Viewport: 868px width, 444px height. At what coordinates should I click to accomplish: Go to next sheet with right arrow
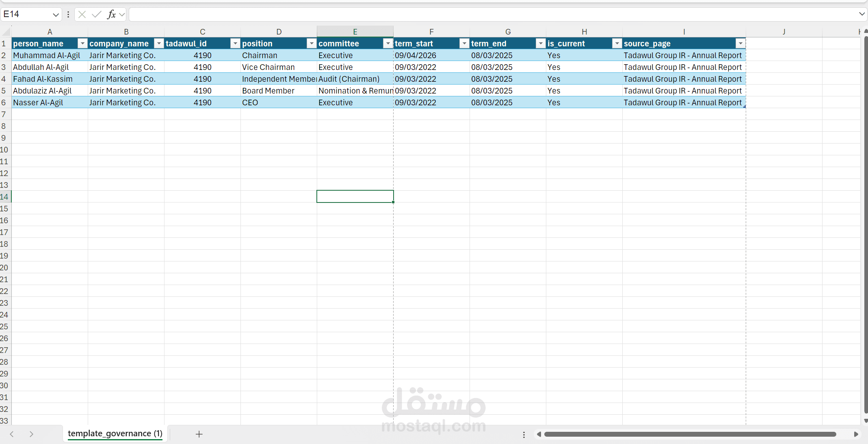31,434
